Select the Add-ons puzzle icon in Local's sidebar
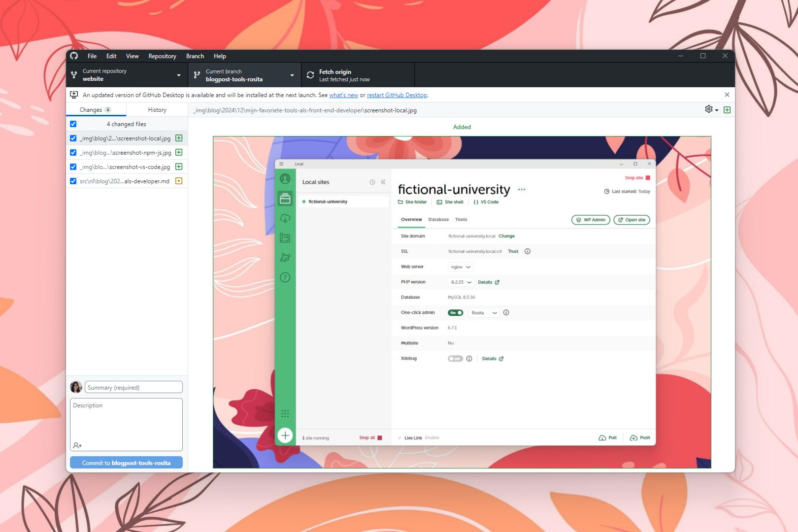 285,257
